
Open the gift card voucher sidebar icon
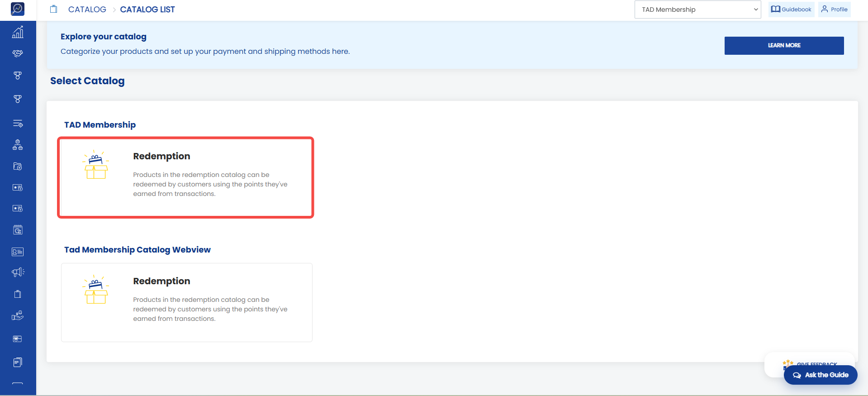pos(18,339)
